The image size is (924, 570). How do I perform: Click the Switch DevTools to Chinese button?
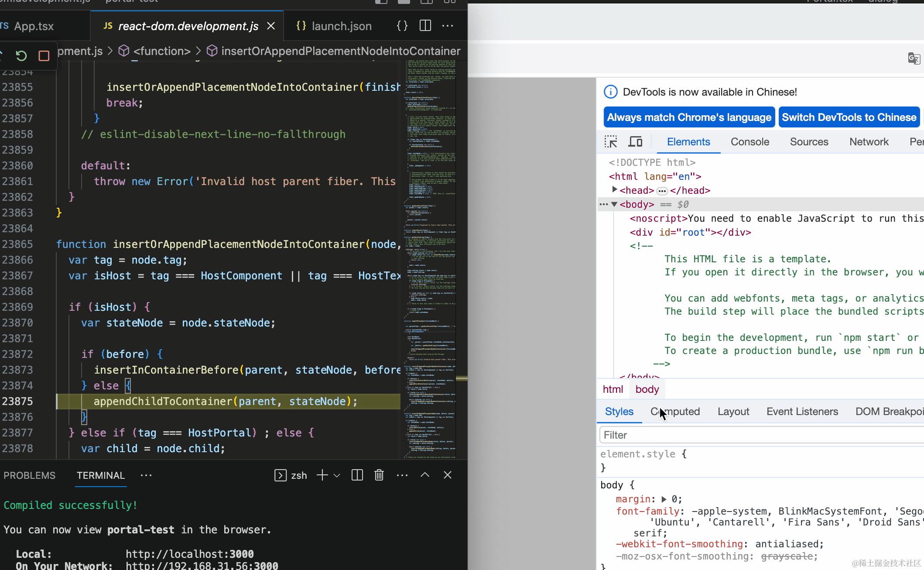[x=849, y=117]
